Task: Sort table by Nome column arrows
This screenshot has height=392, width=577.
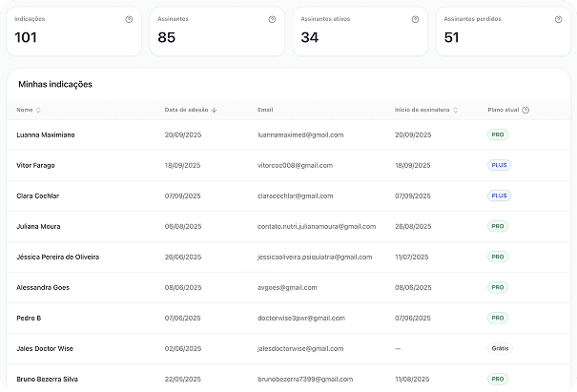Action: tap(38, 110)
